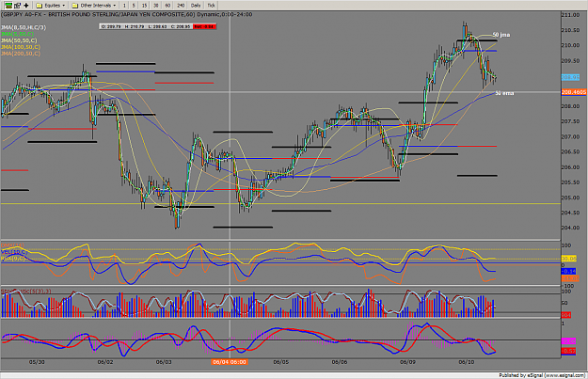Click the yellow indicator value label on right axis

tap(569, 259)
